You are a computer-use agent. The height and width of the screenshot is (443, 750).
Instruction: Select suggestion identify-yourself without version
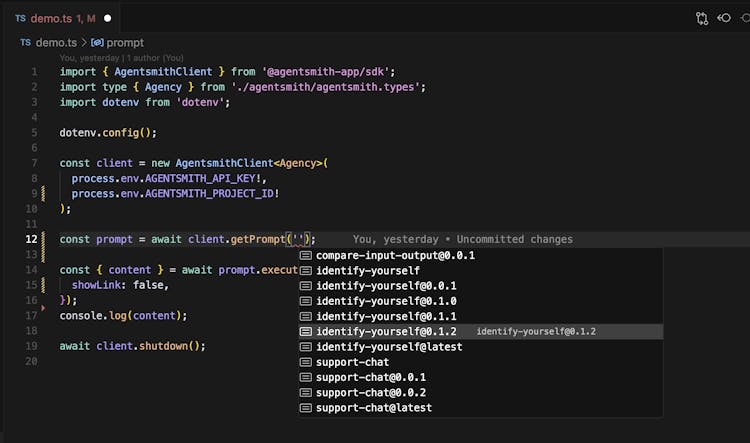[x=481, y=271]
